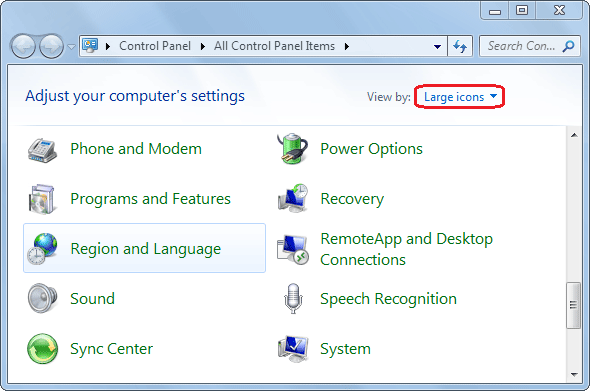The height and width of the screenshot is (391, 590).
Task: Open RemoteApp and Desktop Connections link
Action: [x=406, y=249]
